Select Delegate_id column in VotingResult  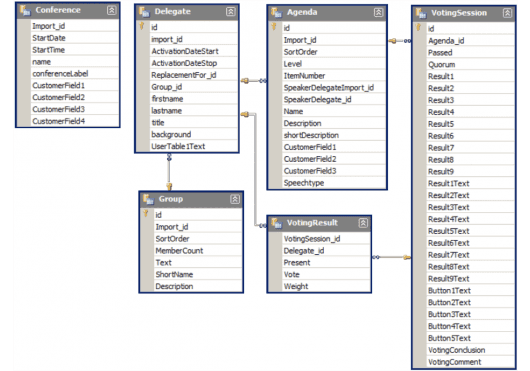326,251
